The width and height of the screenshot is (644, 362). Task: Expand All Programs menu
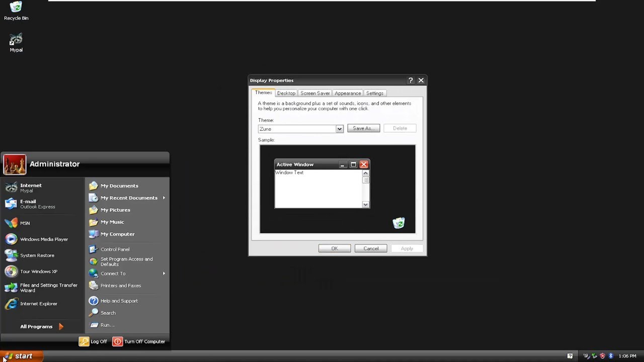pyautogui.click(x=43, y=326)
